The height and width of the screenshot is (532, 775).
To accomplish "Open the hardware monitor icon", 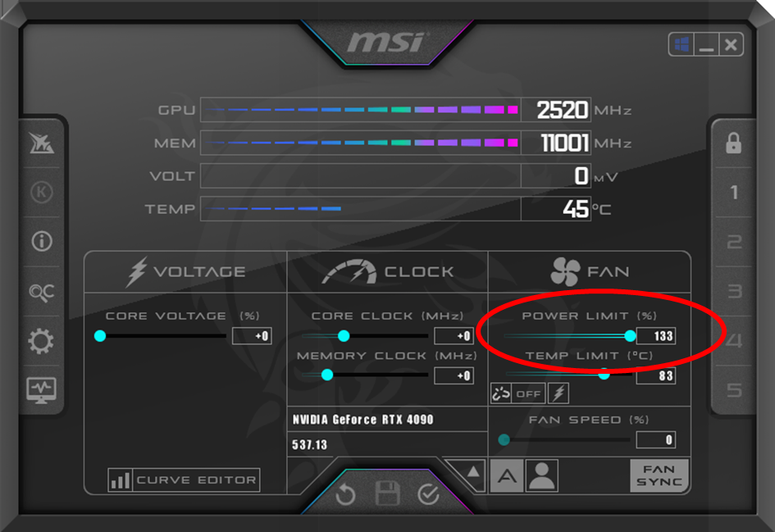I will pyautogui.click(x=42, y=390).
